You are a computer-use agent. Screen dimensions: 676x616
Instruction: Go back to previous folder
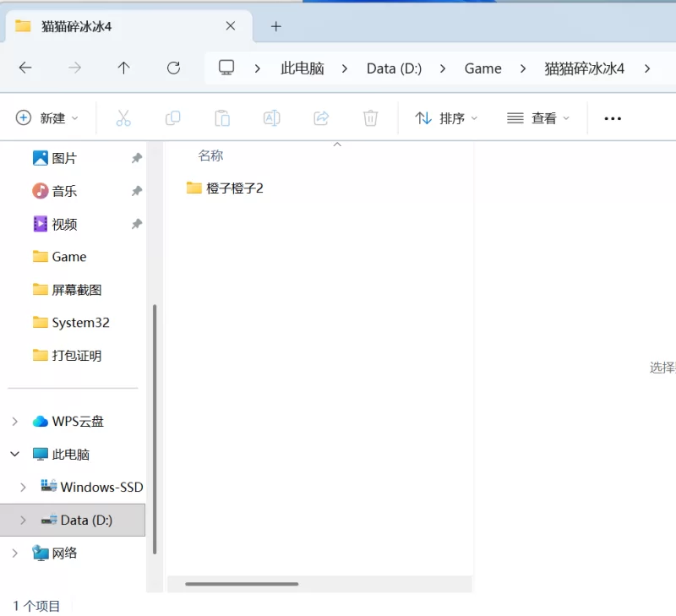click(25, 68)
